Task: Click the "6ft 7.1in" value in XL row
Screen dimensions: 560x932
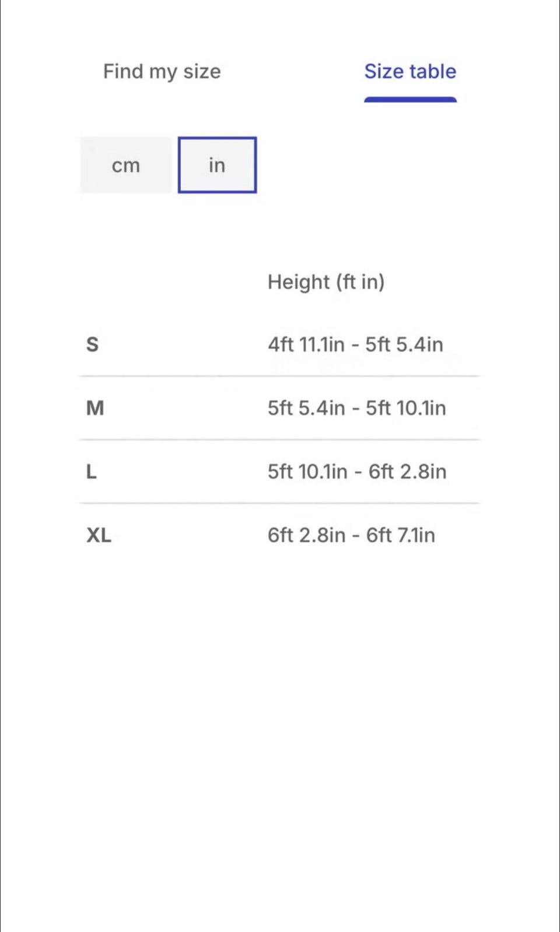Action: tap(401, 535)
